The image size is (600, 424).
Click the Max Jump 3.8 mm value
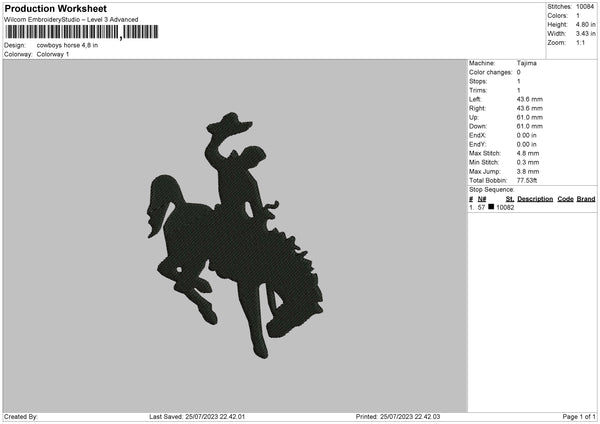(528, 171)
